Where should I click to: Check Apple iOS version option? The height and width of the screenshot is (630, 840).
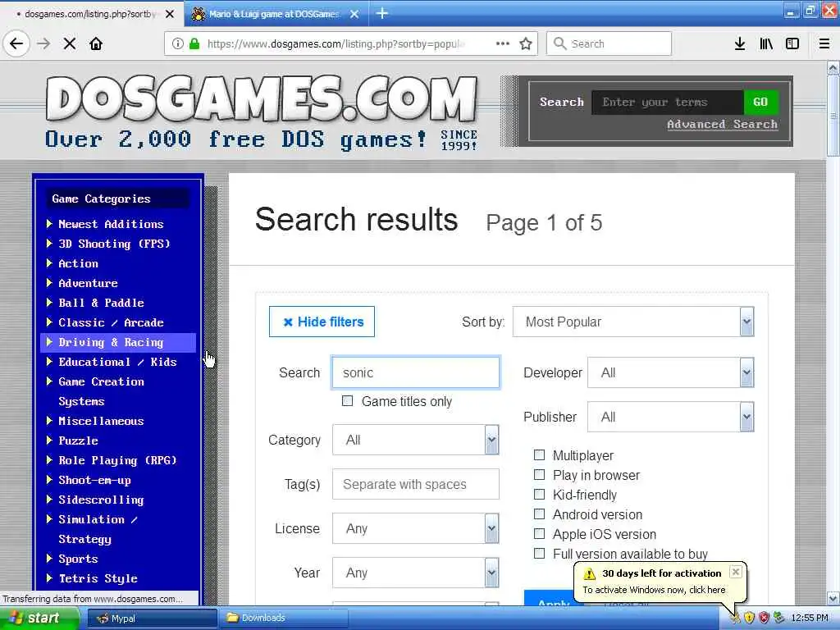[540, 533]
